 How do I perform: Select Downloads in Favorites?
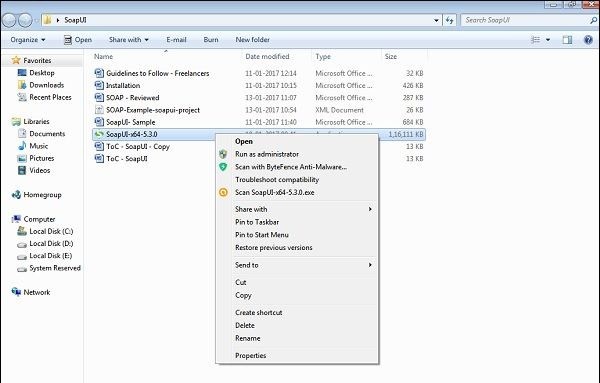point(47,85)
